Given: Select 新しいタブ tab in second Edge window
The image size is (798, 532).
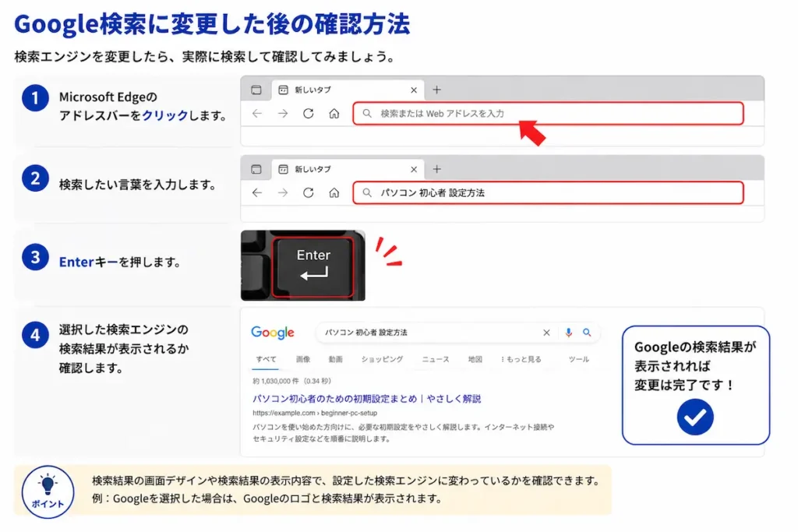Looking at the screenshot, I should [348, 169].
